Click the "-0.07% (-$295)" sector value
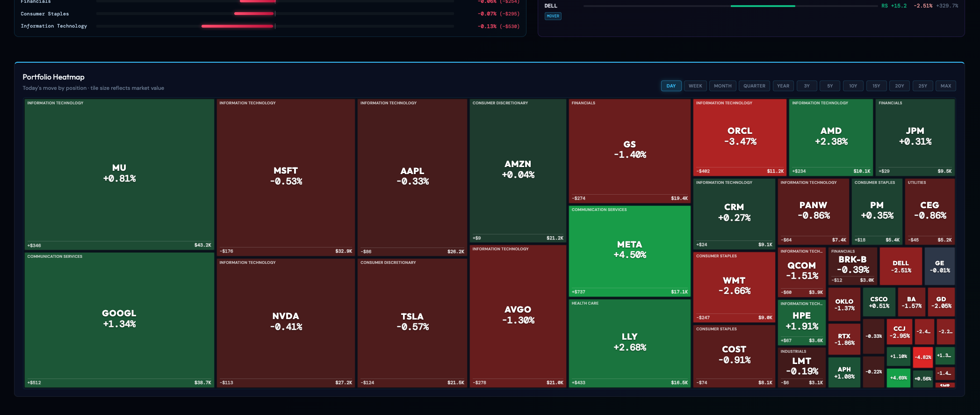 498,14
